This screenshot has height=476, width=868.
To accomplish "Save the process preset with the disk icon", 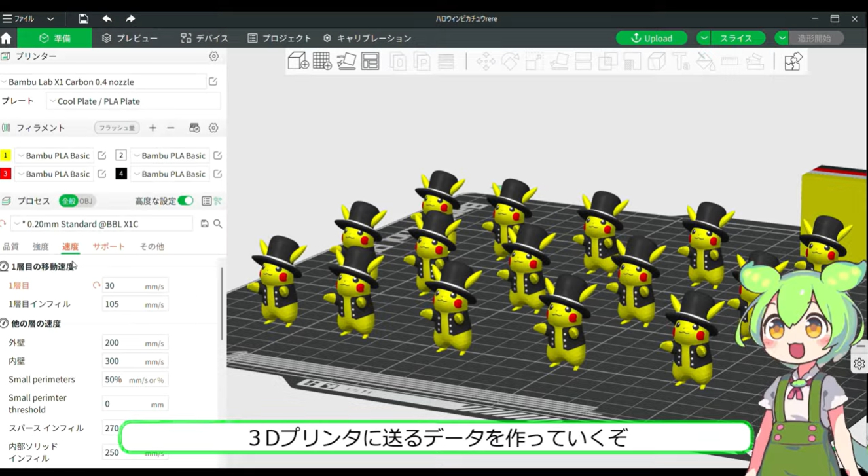I will 204,224.
